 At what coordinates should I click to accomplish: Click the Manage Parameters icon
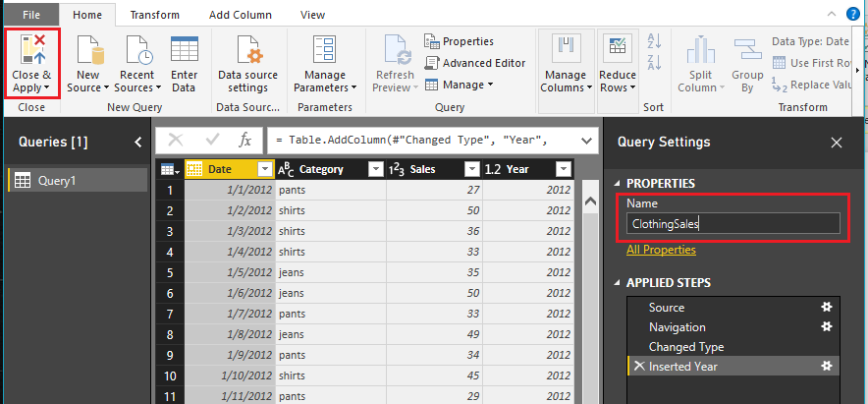[x=324, y=49]
